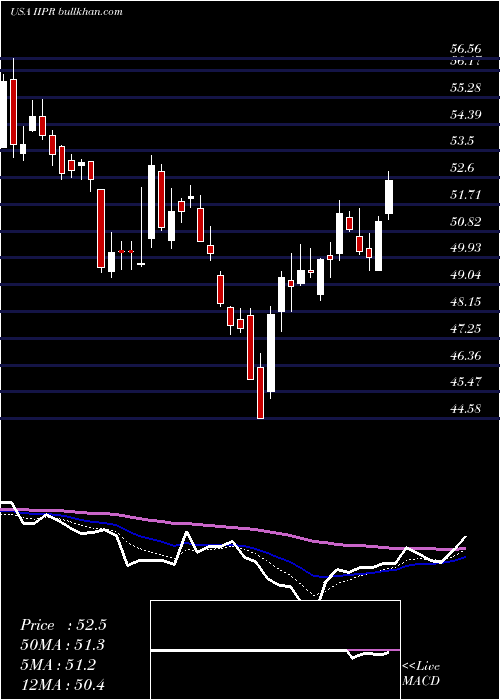Select the 47.25 price axis label

(466, 329)
